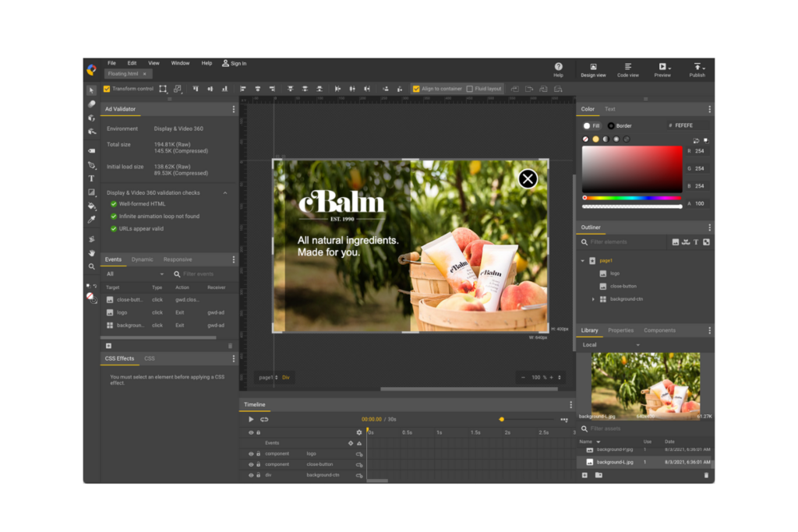Open the All events filter dropdown
Viewport: 798px width, 532px height.
tap(135, 274)
